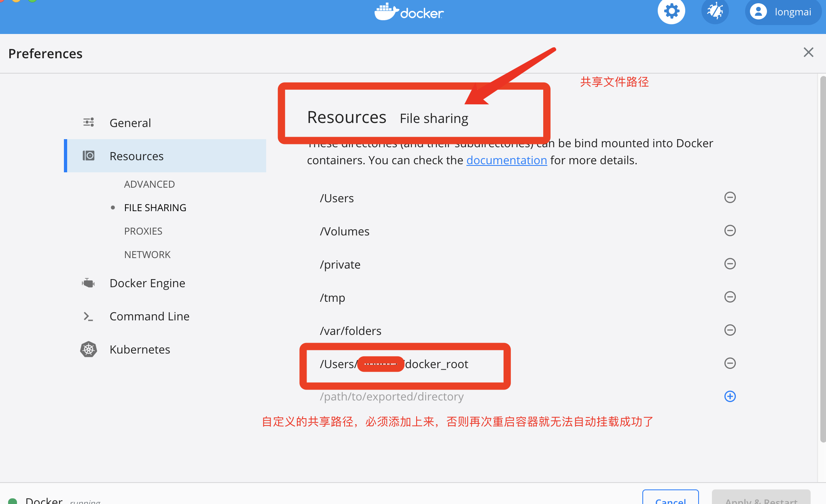
Task: Remove /Users shared directory entry
Action: point(731,198)
